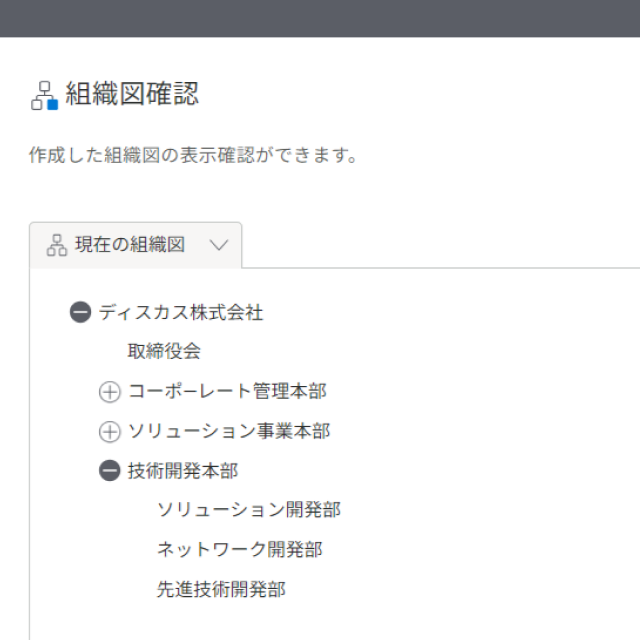This screenshot has width=640, height=640.
Task: Click the dark gray header bar
Action: pos(320,18)
